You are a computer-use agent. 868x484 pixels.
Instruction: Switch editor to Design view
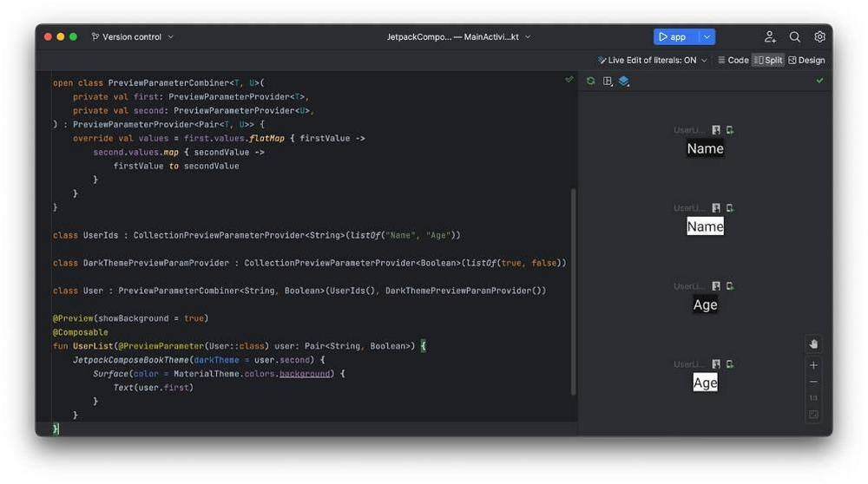tap(806, 60)
